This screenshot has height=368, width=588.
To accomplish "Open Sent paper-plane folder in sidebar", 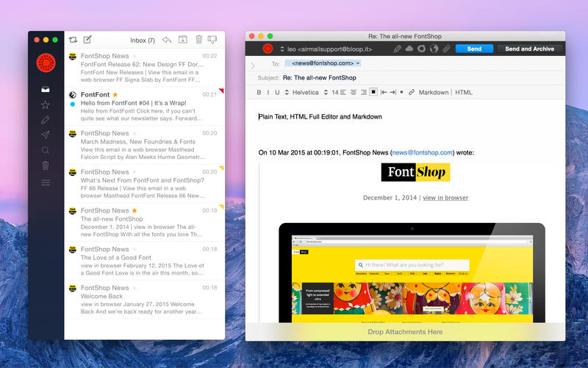I will [46, 135].
